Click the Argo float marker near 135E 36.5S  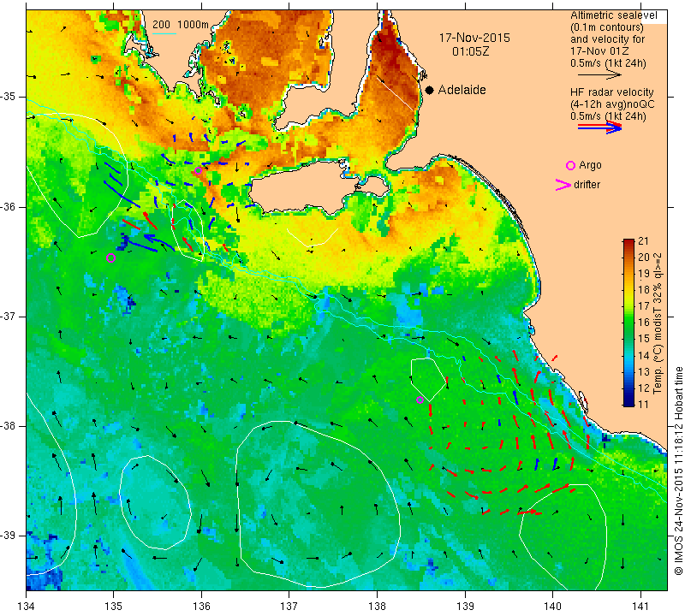click(x=111, y=258)
